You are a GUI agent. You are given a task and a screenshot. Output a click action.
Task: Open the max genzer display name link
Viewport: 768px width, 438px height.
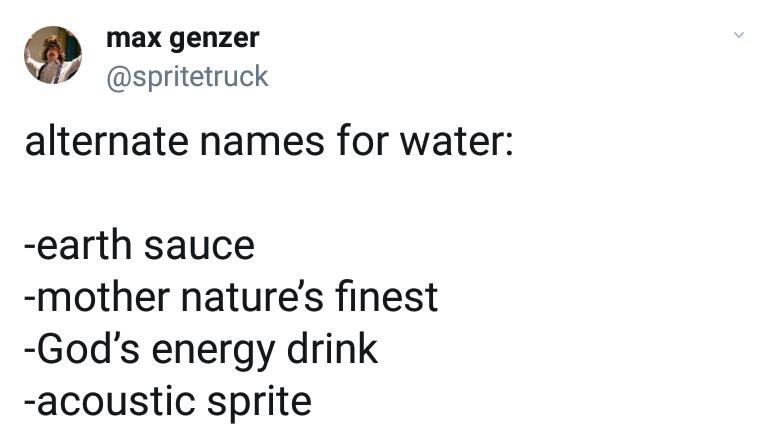click(182, 38)
